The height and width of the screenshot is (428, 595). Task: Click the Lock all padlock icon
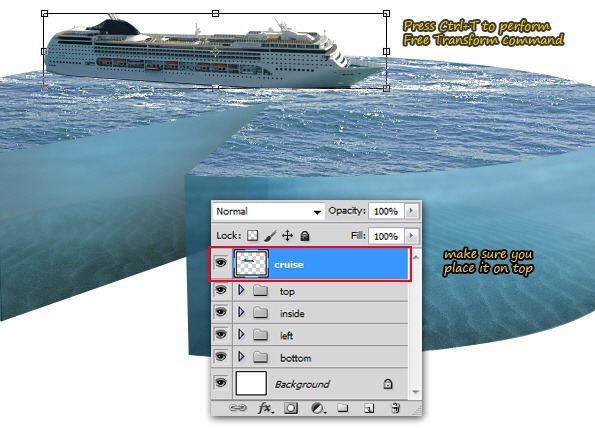pos(305,236)
